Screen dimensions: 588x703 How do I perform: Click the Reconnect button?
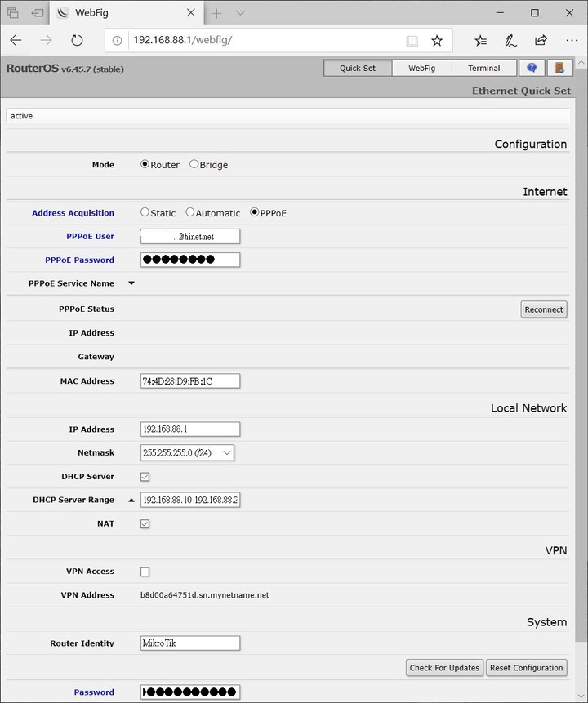[x=544, y=309]
